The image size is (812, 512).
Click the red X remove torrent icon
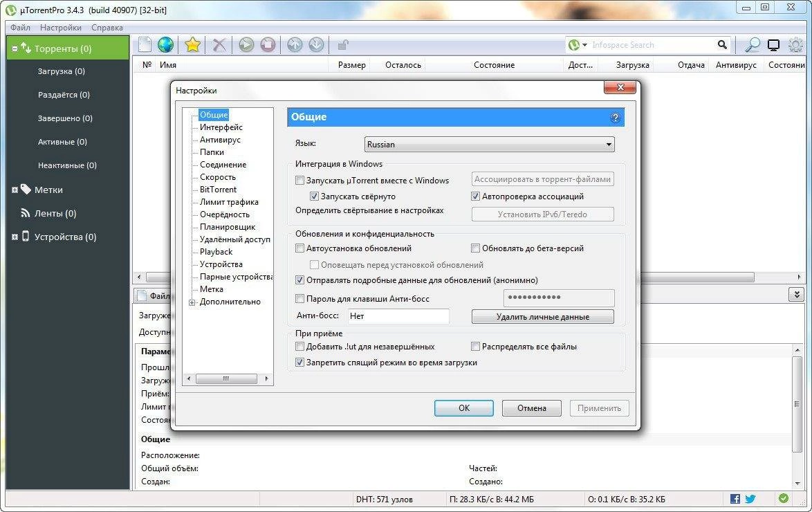click(219, 44)
